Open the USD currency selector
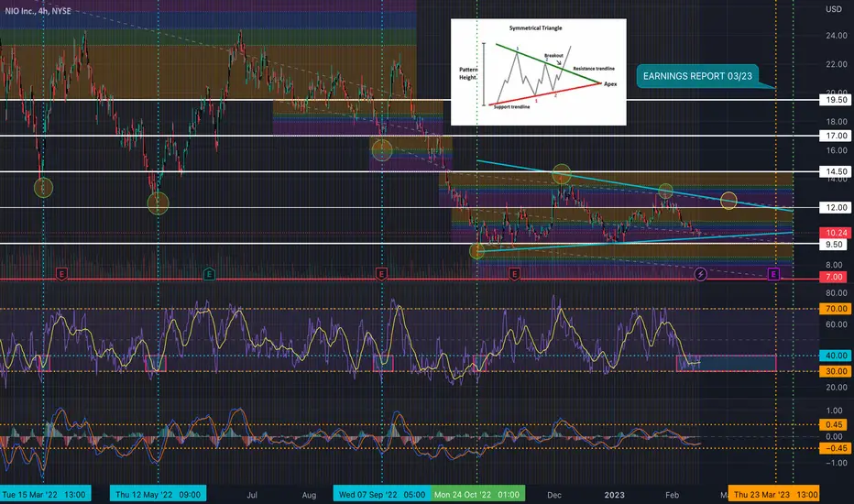This screenshot has width=854, height=504. [833, 9]
